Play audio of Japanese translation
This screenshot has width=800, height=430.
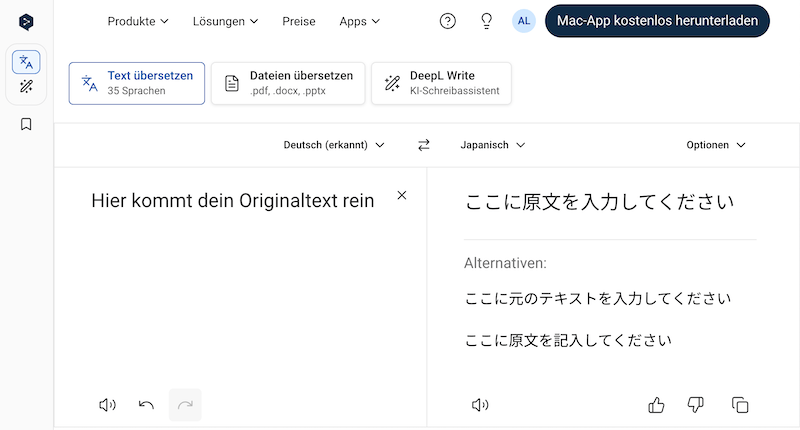click(480, 405)
